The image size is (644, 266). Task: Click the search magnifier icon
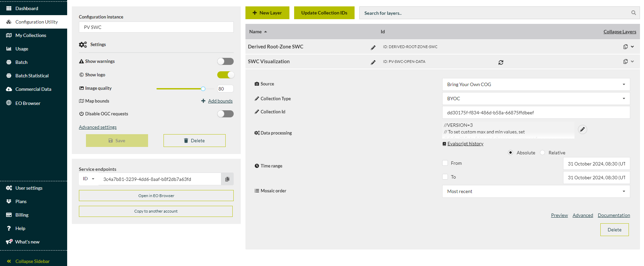coord(633,13)
